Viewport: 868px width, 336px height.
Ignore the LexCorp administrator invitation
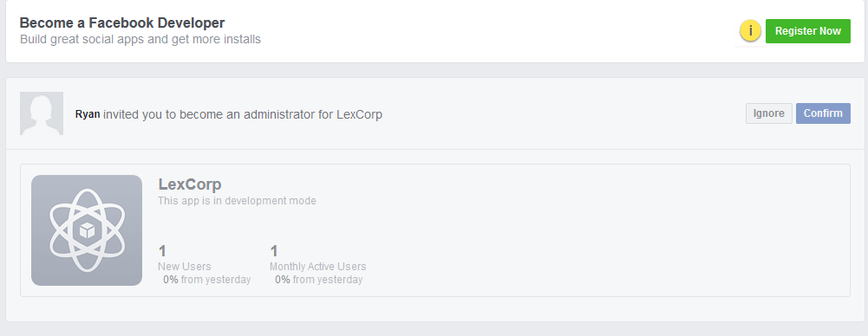(x=768, y=113)
